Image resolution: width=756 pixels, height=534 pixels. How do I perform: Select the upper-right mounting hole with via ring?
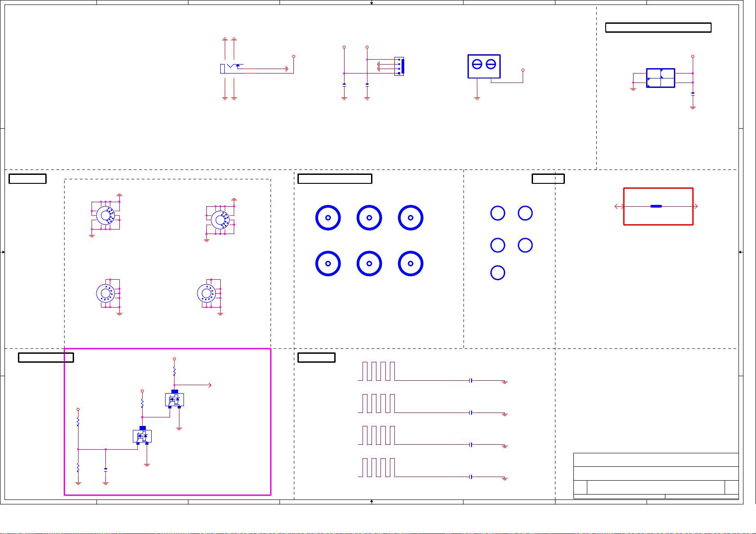point(220,220)
